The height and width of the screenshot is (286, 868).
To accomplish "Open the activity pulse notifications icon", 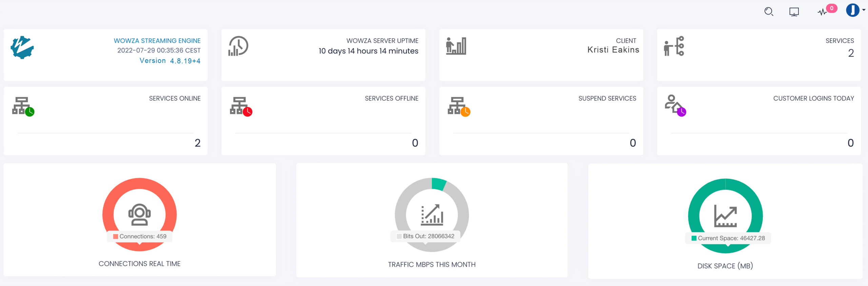I will pyautogui.click(x=822, y=12).
